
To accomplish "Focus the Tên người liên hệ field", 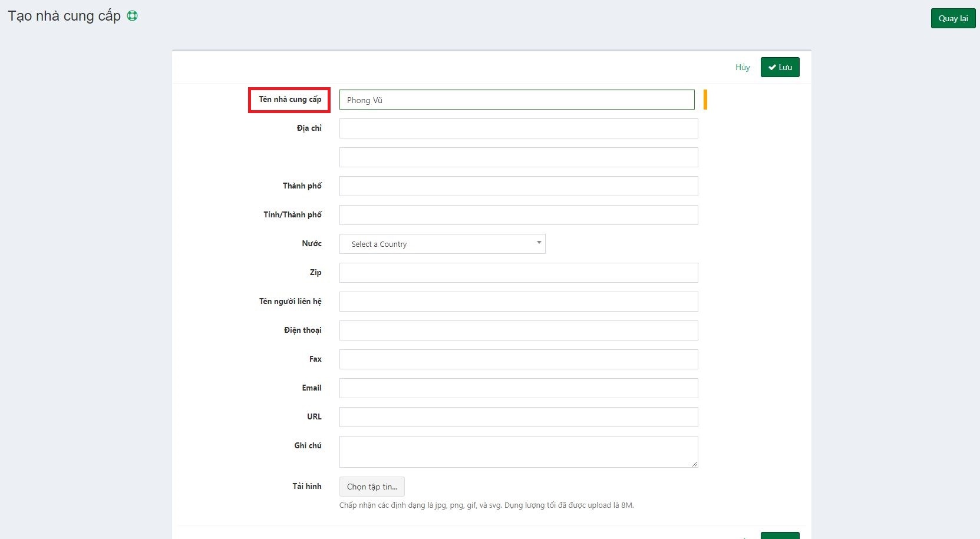I will click(x=518, y=302).
